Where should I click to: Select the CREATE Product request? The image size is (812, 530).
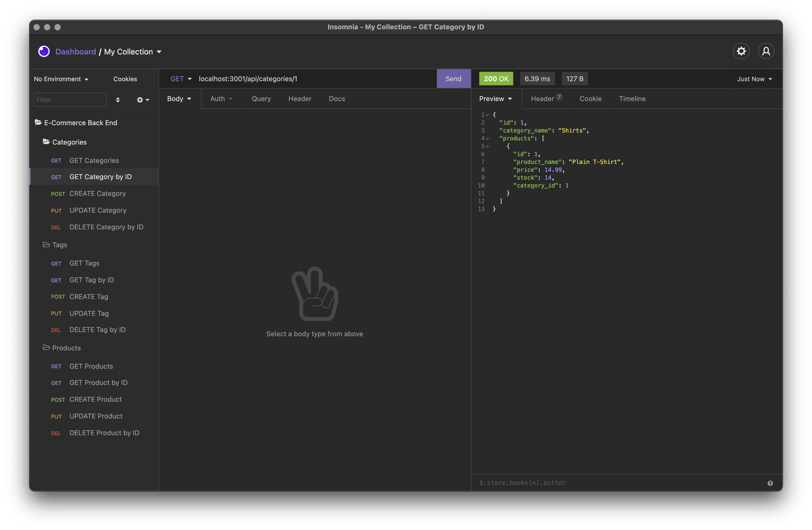coord(95,399)
